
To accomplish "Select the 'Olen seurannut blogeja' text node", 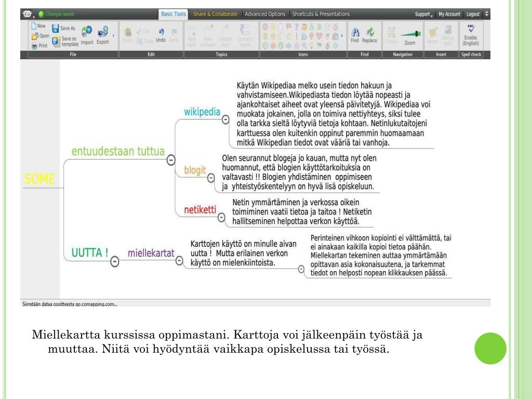I will (299, 172).
